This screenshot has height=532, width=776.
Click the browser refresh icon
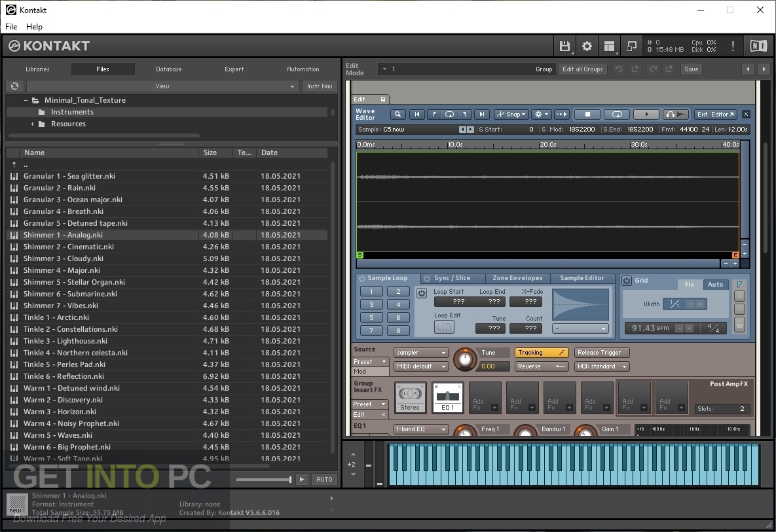tap(15, 86)
